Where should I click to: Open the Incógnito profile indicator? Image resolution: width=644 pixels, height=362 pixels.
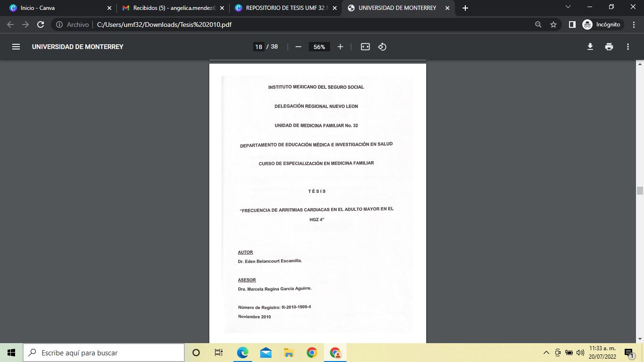pyautogui.click(x=602, y=25)
